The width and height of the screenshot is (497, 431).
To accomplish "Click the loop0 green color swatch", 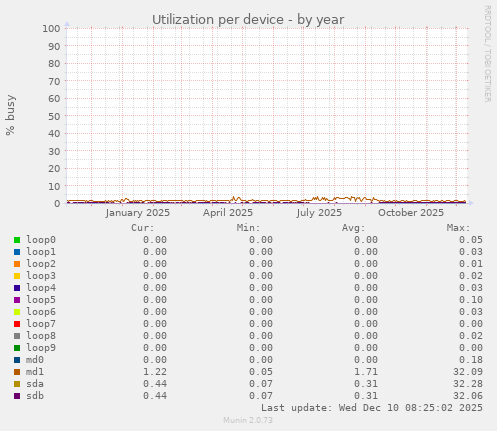I will point(17,240).
